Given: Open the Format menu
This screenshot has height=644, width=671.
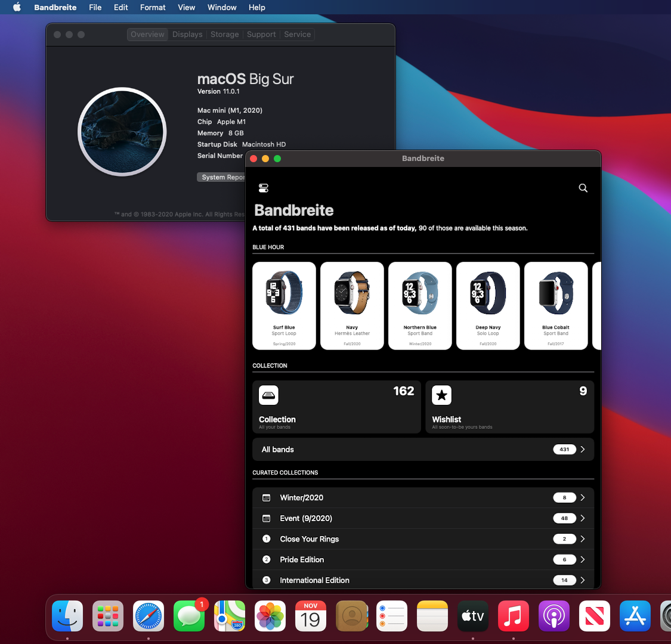Looking at the screenshot, I should (153, 7).
